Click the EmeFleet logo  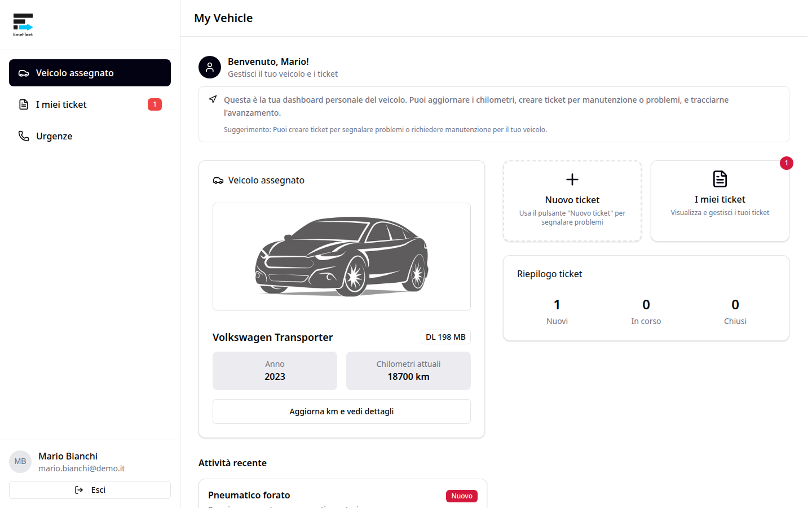click(x=23, y=25)
